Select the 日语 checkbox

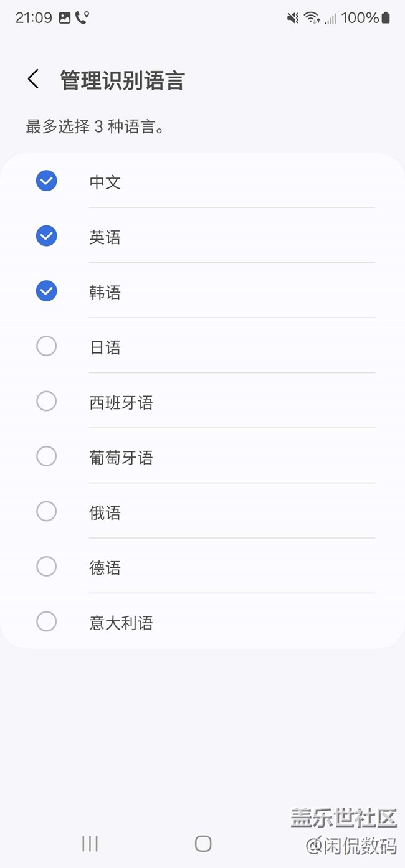click(47, 346)
